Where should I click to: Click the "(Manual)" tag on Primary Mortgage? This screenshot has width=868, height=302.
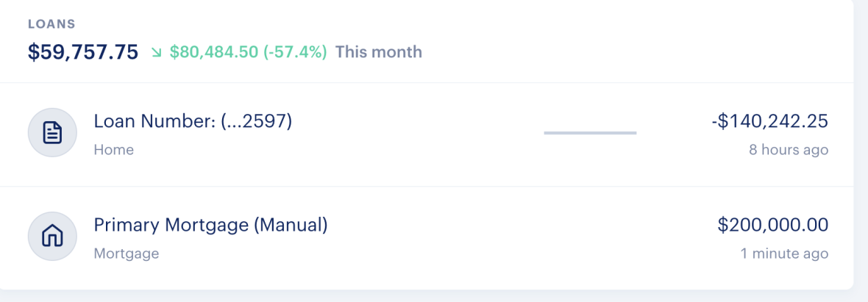(291, 225)
